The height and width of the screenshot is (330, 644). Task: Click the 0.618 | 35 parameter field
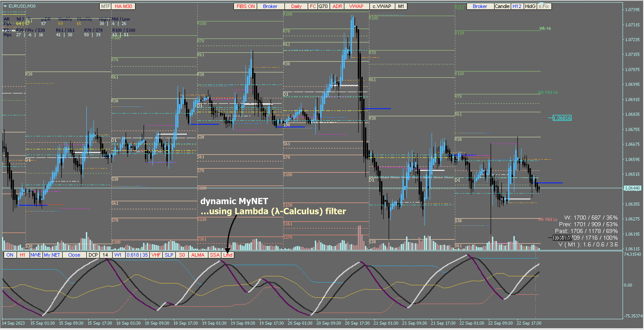(137, 255)
